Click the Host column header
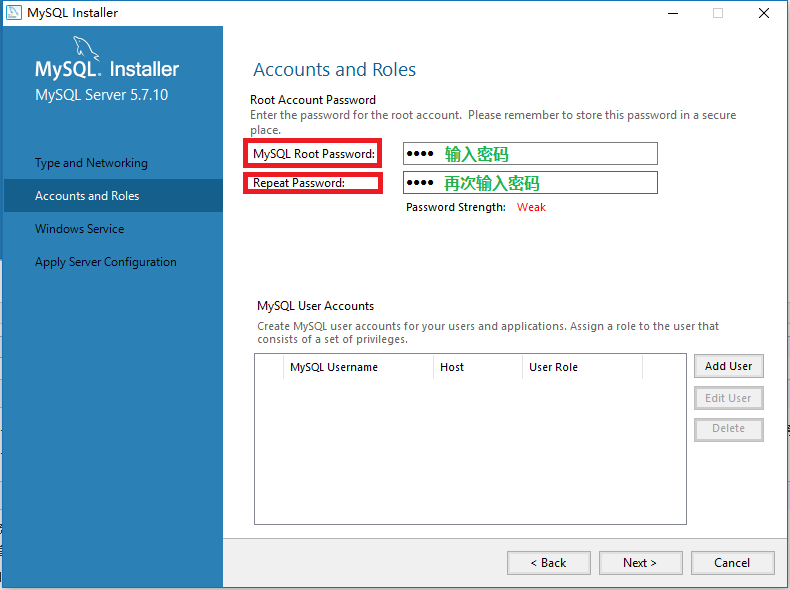Screen dimensions: 790x590 478,367
